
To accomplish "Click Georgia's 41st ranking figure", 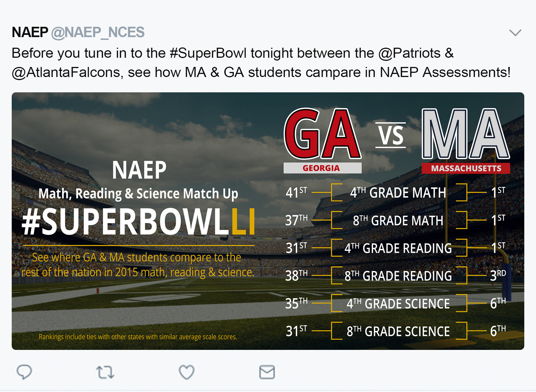I will [x=296, y=192].
